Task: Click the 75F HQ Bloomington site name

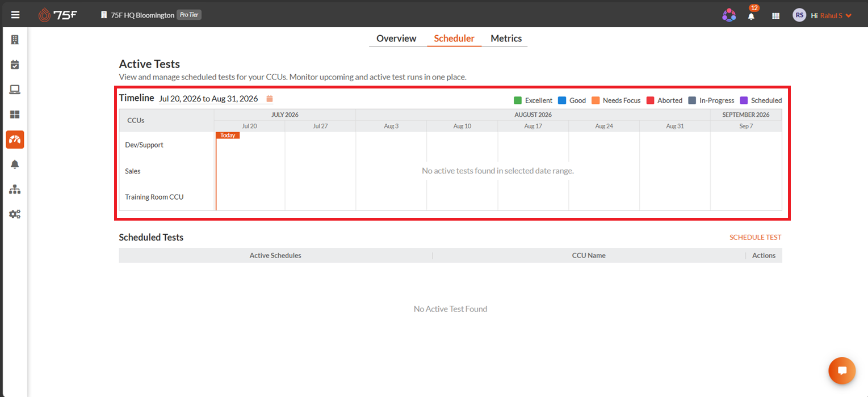Action: 142,15
